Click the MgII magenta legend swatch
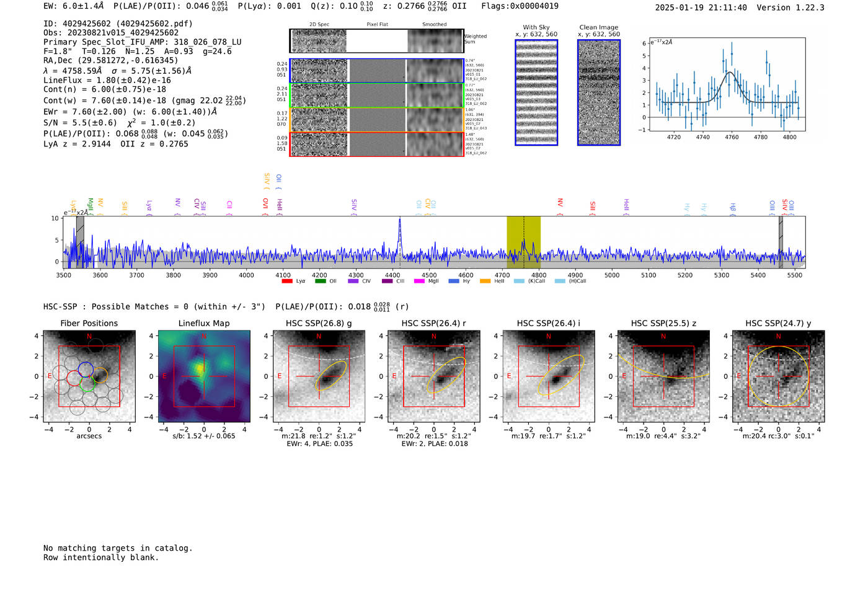This screenshot has height=591, width=868. tap(419, 282)
